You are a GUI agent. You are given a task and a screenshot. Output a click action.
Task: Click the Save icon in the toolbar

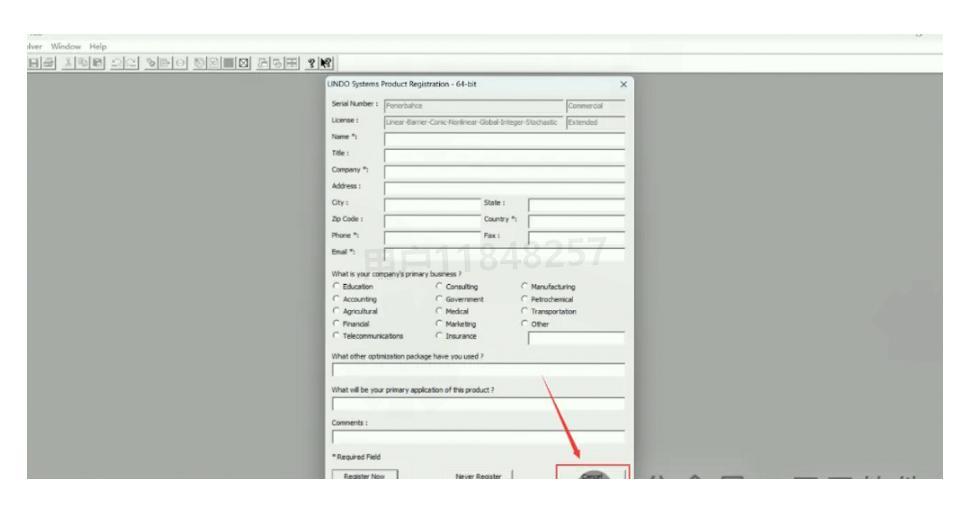(x=34, y=63)
